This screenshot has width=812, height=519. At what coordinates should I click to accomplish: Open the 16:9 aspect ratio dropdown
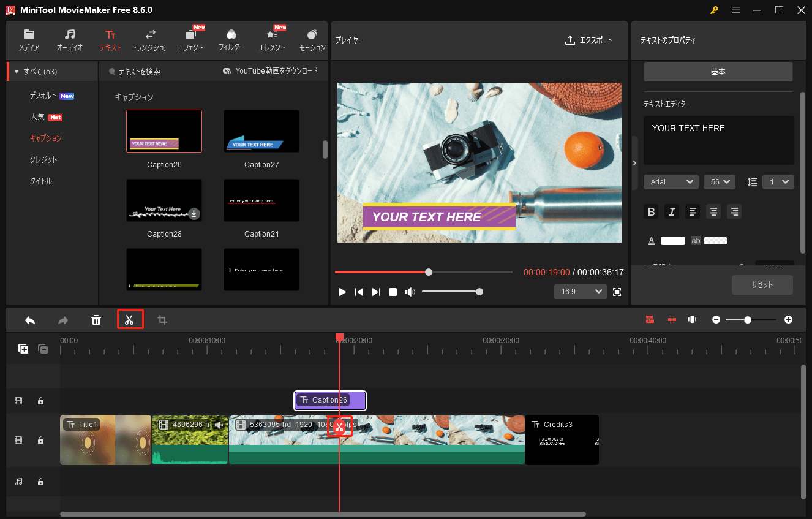point(580,291)
